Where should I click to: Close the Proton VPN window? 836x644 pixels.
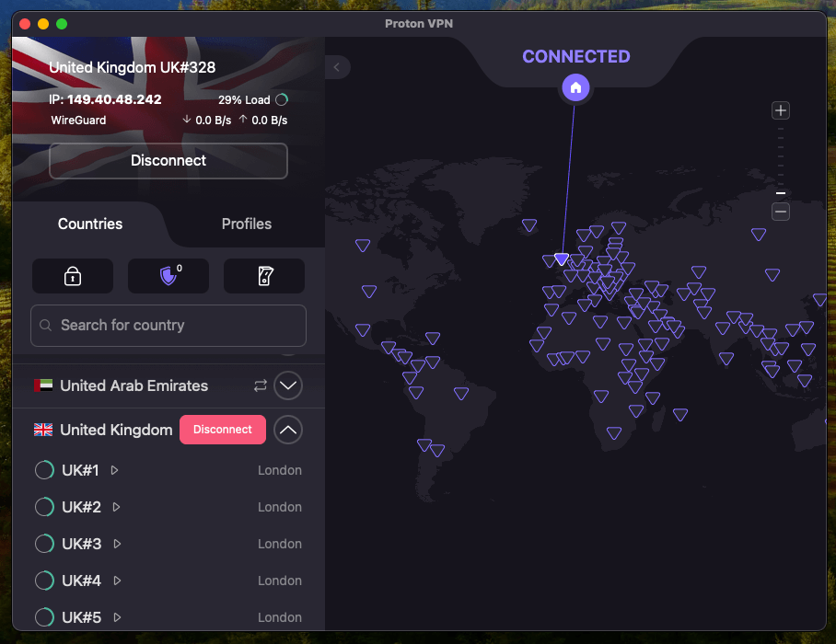click(25, 24)
